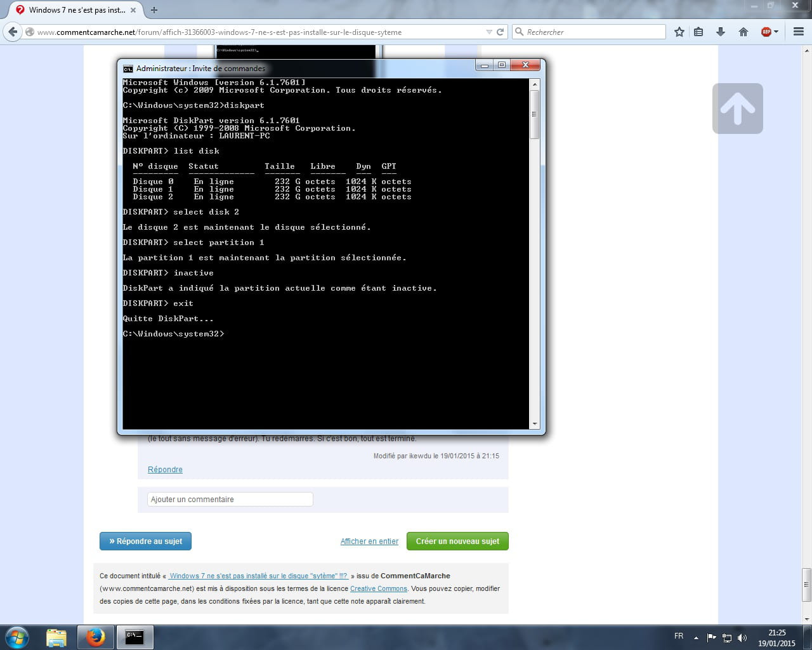Click the 'inactive' command line

(168, 273)
